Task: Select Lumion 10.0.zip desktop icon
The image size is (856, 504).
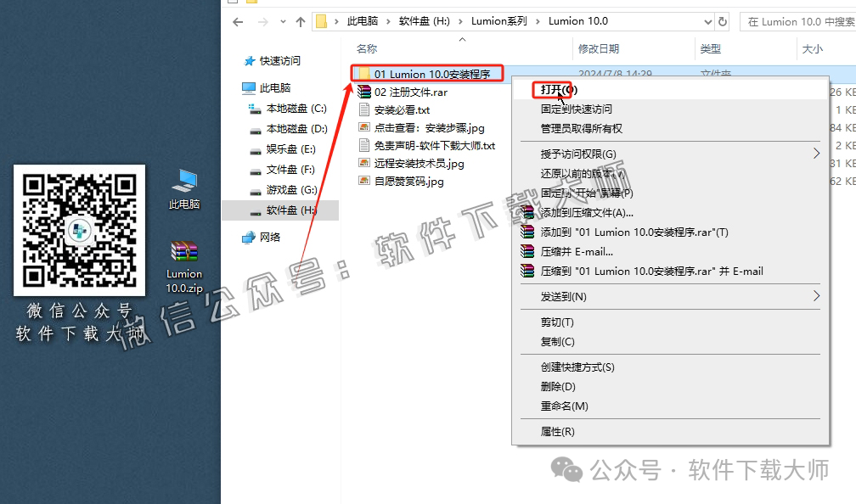Action: click(x=184, y=267)
